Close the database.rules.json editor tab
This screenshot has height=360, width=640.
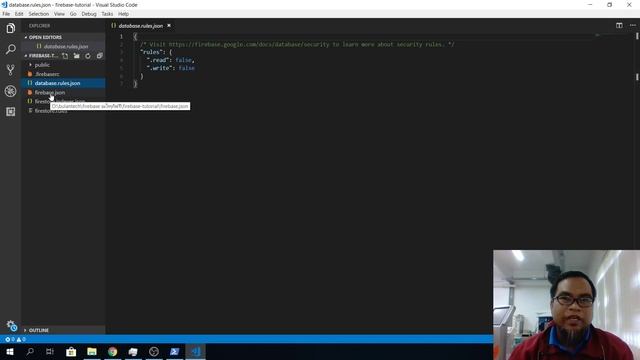(169, 26)
